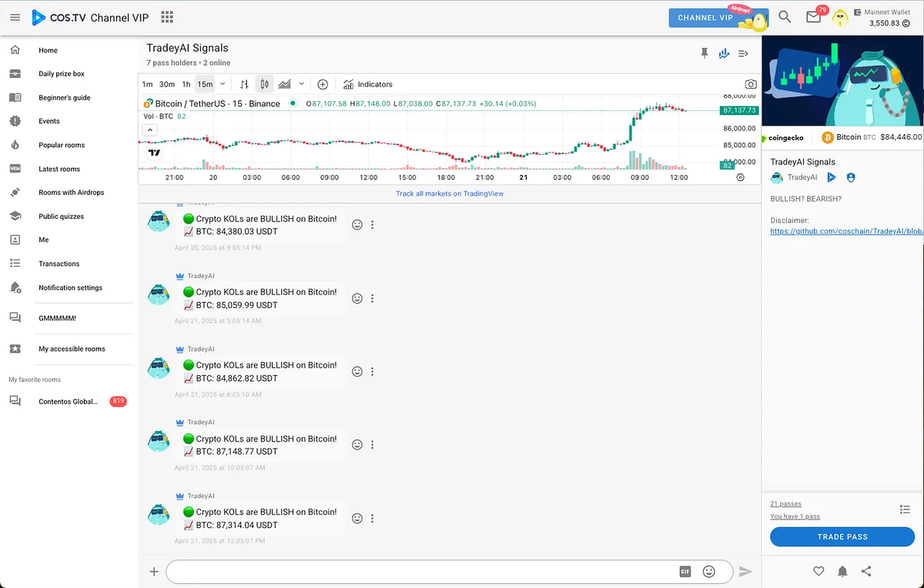Open Notification settings
Screen dimensions: 924x588
click(x=71, y=287)
